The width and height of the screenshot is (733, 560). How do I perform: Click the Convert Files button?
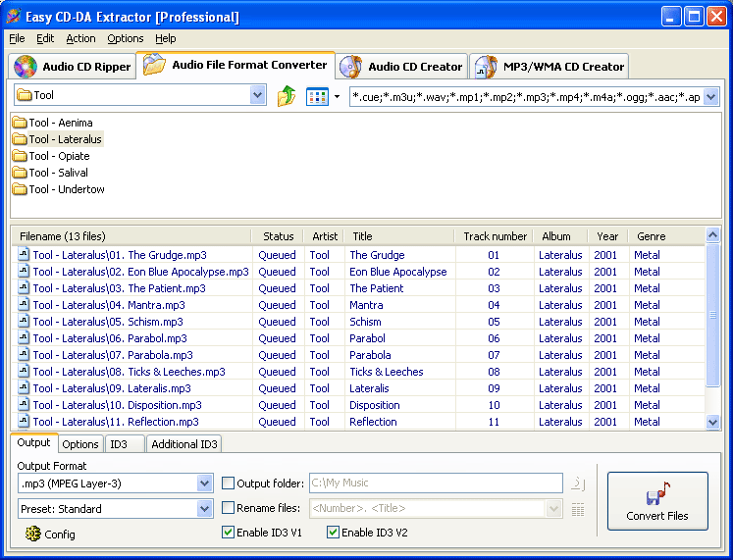pyautogui.click(x=656, y=501)
